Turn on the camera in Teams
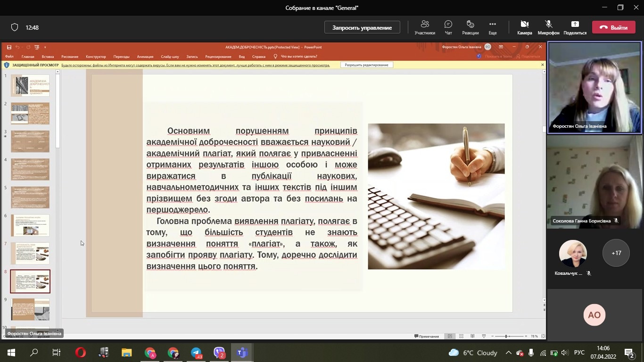This screenshot has width=644, height=362. pyautogui.click(x=524, y=27)
